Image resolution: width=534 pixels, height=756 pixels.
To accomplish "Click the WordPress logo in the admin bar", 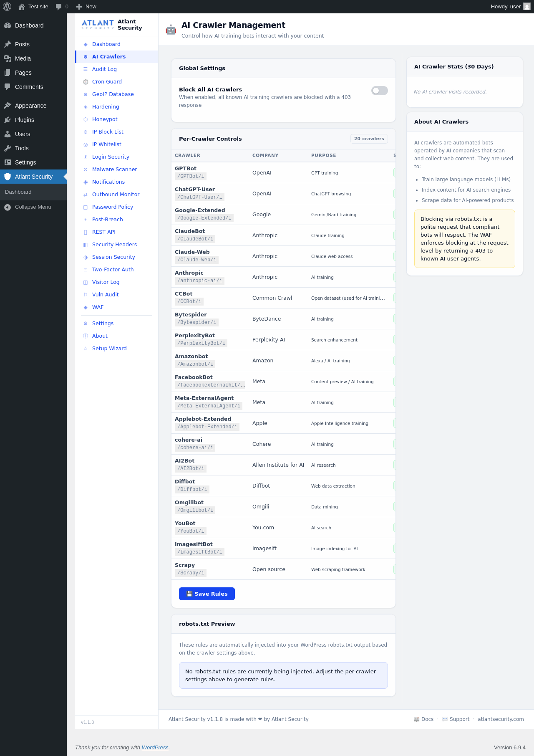I will (x=7, y=7).
